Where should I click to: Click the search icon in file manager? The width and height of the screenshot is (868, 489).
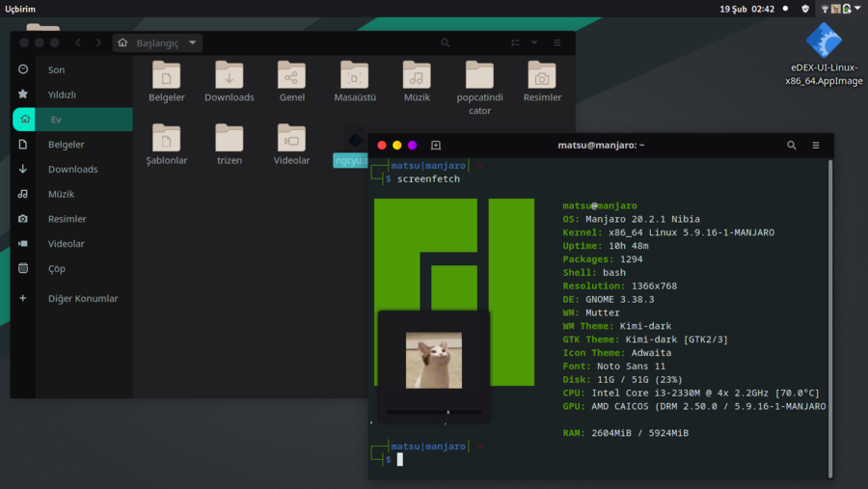(x=445, y=43)
